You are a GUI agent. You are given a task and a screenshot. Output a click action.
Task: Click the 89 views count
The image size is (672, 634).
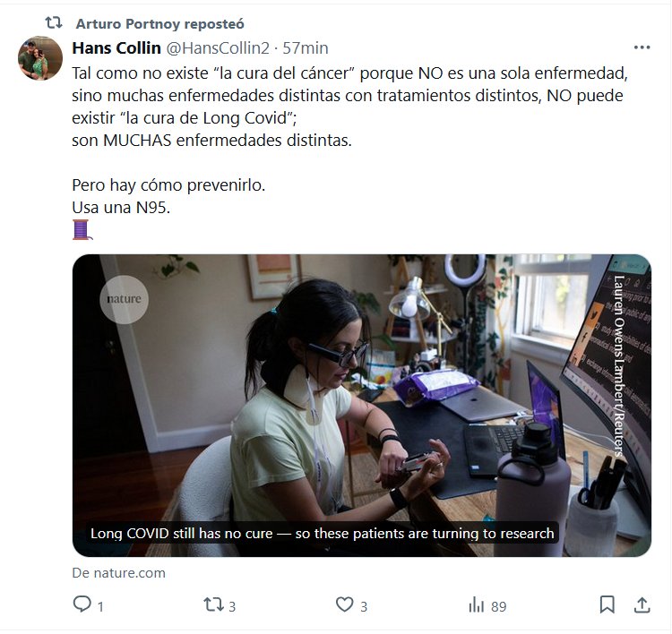[x=498, y=606]
